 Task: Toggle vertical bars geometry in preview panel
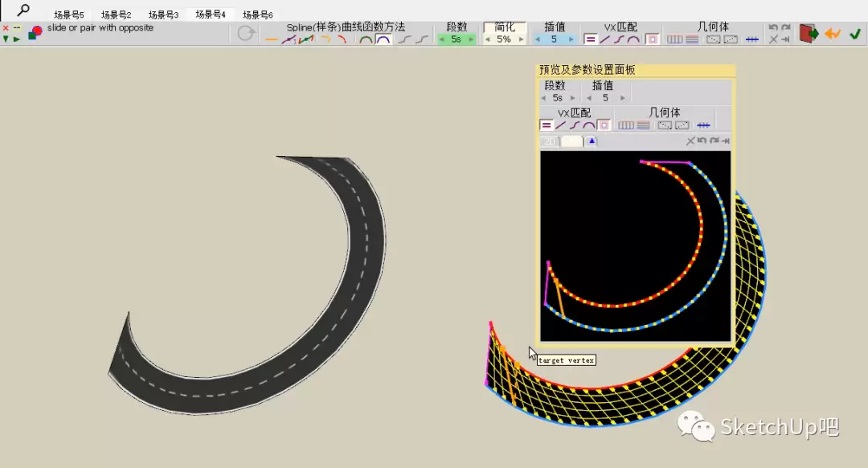(x=626, y=125)
